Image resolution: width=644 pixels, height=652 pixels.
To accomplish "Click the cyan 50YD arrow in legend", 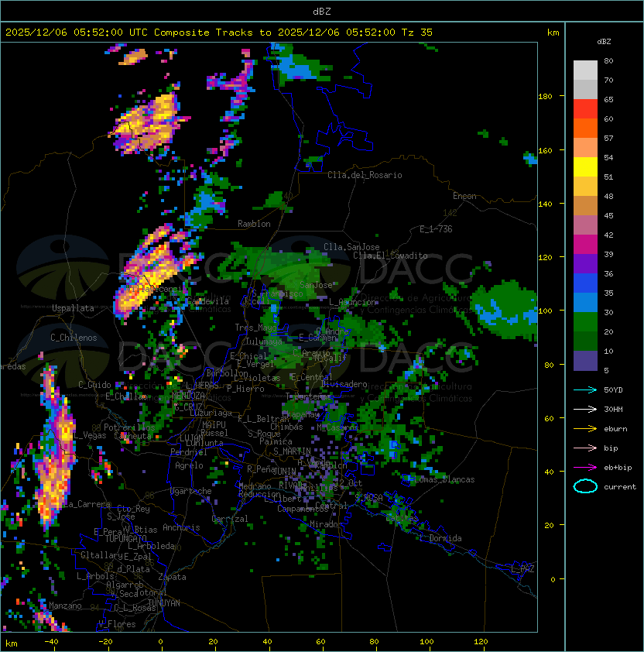I will [x=585, y=389].
